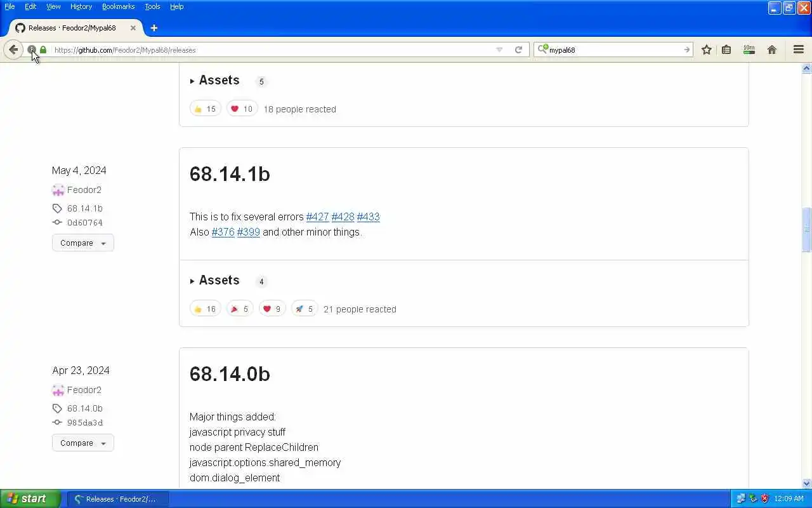This screenshot has height=508, width=812.
Task: Open the History menu
Action: click(81, 6)
